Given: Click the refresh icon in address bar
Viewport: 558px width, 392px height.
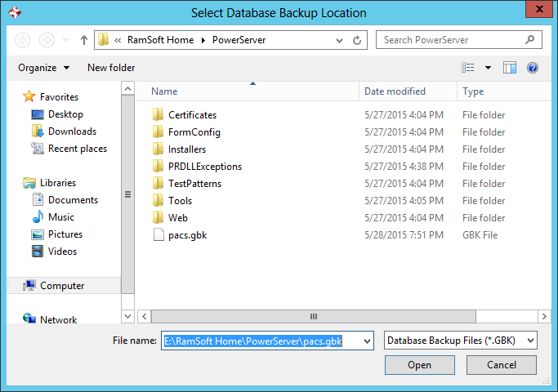Looking at the screenshot, I should (x=357, y=40).
